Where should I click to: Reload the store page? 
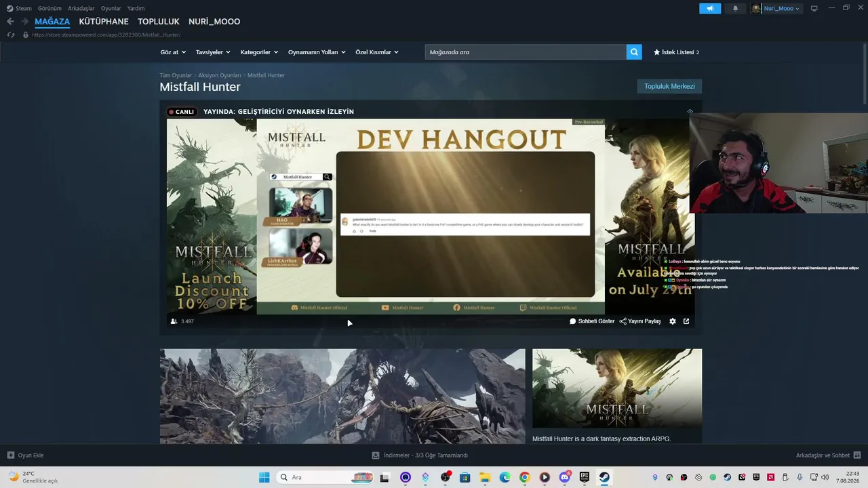point(10,35)
